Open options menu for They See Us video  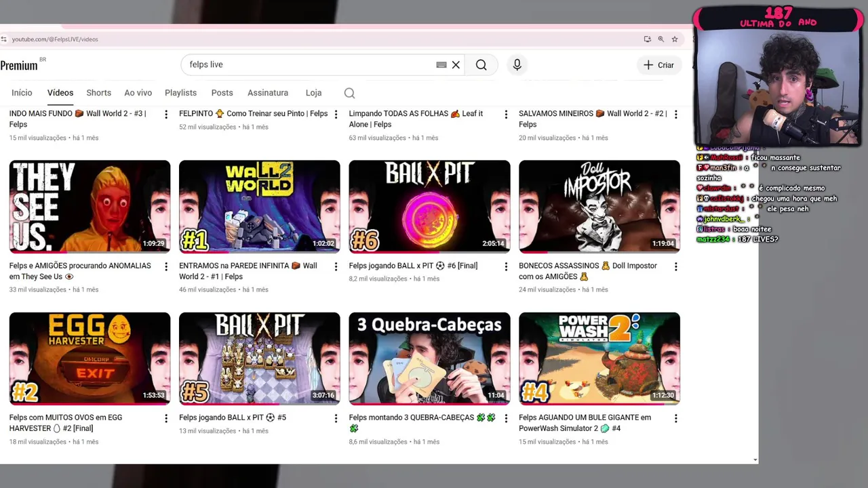[166, 267]
